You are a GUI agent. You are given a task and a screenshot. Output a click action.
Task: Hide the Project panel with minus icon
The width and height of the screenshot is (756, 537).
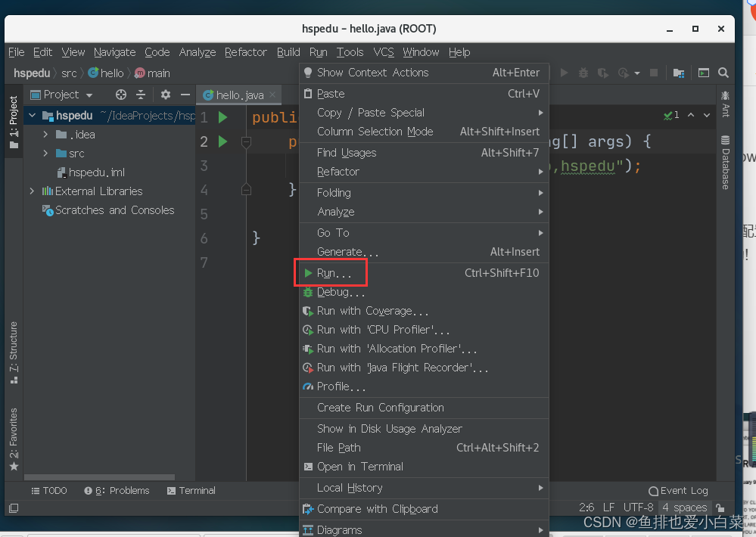pyautogui.click(x=185, y=95)
